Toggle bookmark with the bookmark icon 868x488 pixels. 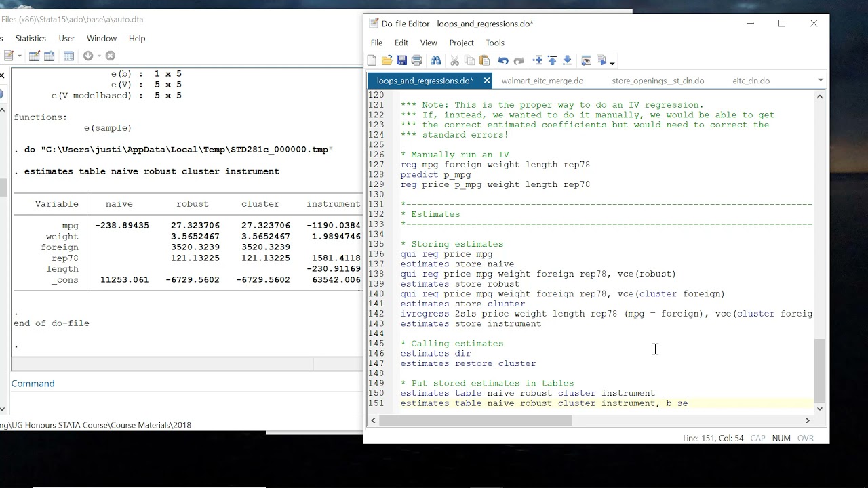coord(538,60)
